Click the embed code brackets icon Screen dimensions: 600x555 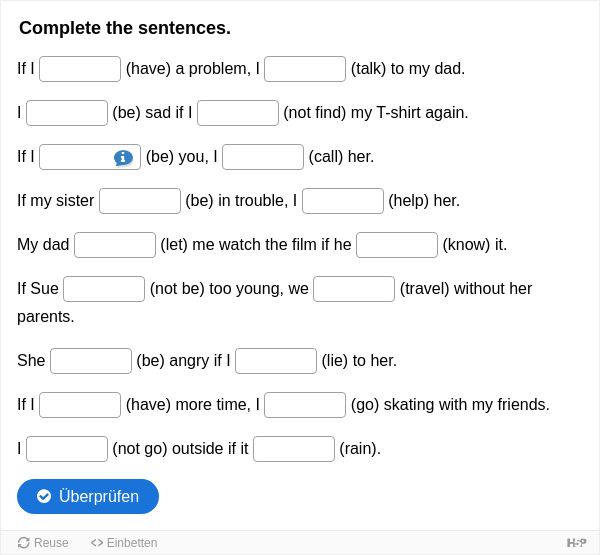pos(97,542)
